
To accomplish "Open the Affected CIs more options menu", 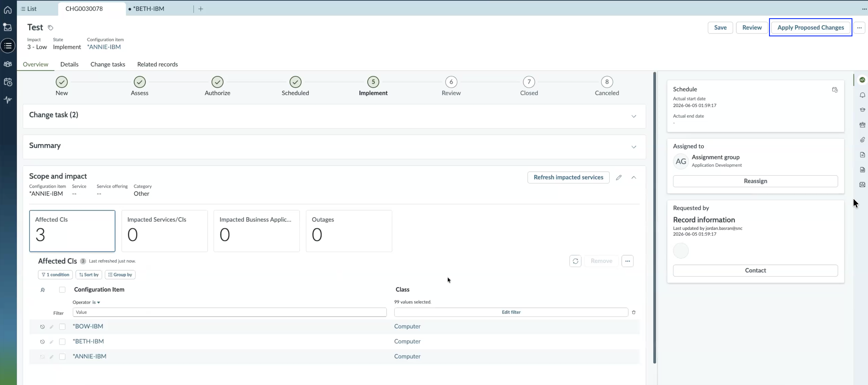I will 627,261.
